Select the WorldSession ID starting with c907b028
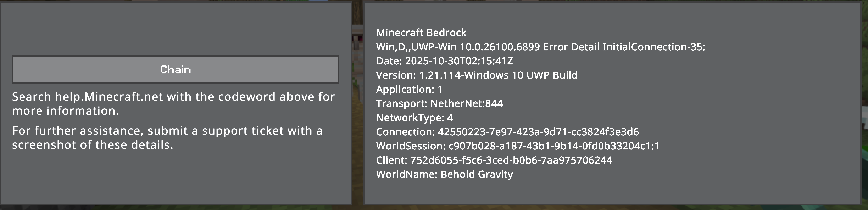 click(x=553, y=146)
